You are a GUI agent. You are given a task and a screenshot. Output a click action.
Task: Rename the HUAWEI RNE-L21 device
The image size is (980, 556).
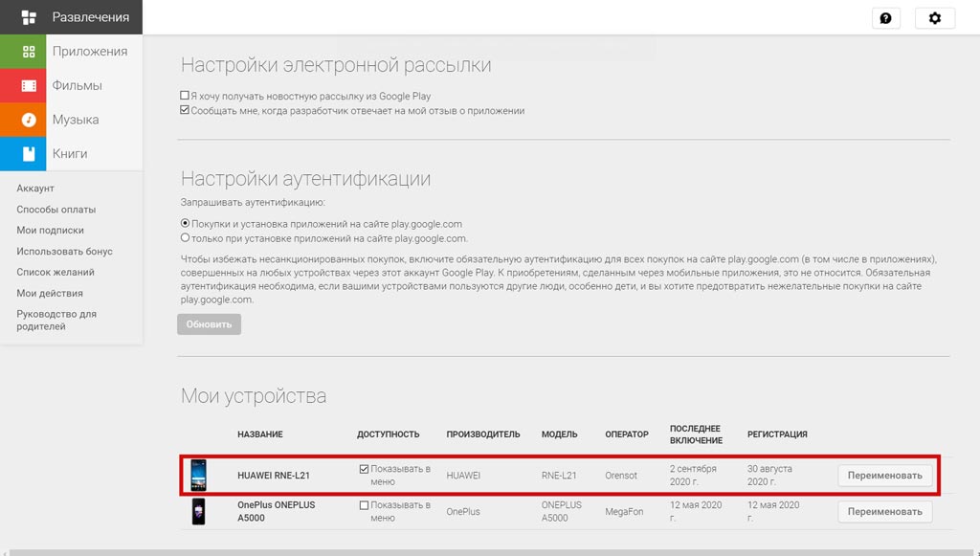884,476
